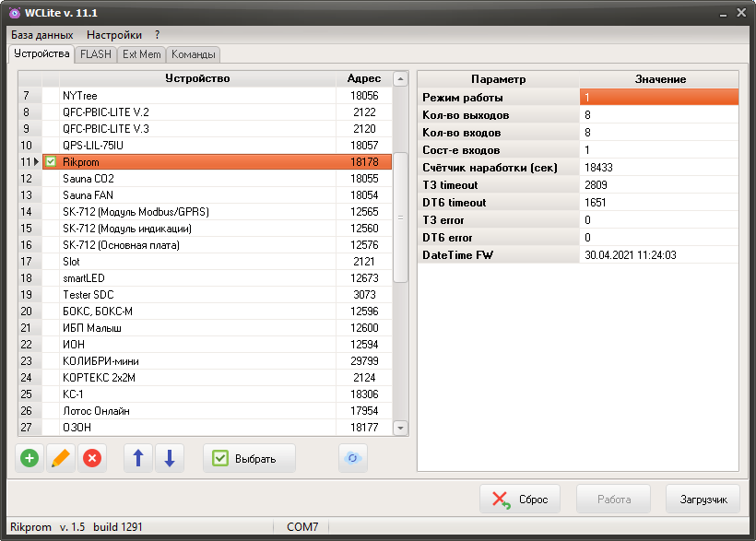This screenshot has height=541, width=756.
Task: Open the Команды tab
Action: pos(194,54)
